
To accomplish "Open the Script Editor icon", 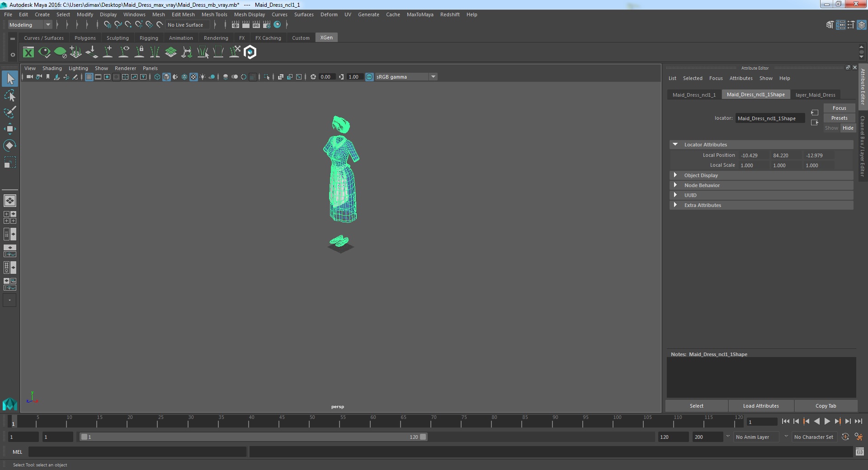I will [x=860, y=451].
